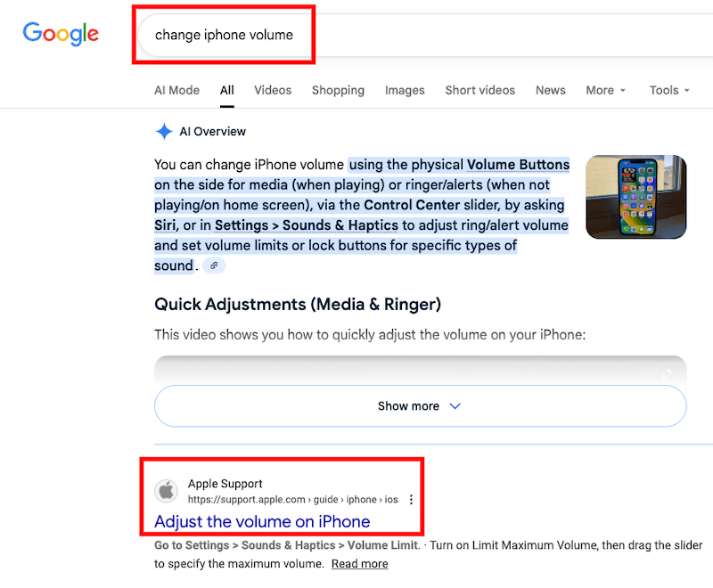
Task: Open the Shopping tab
Action: (x=338, y=90)
